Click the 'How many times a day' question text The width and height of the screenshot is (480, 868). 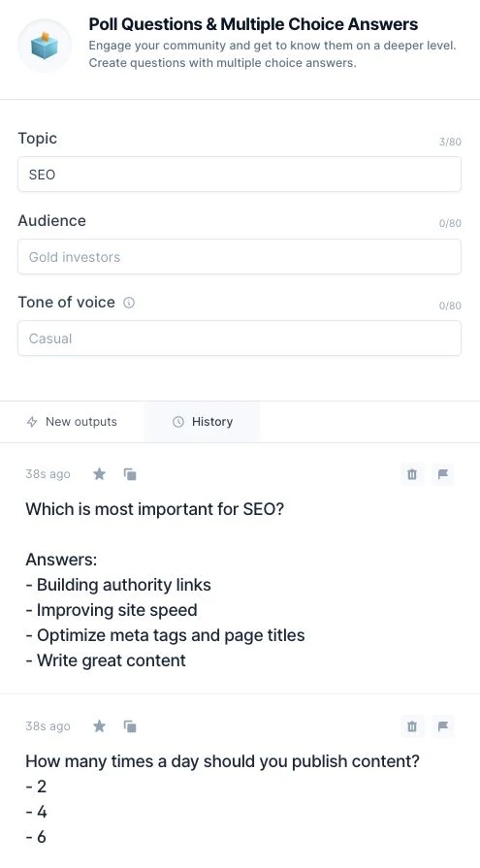click(223, 761)
